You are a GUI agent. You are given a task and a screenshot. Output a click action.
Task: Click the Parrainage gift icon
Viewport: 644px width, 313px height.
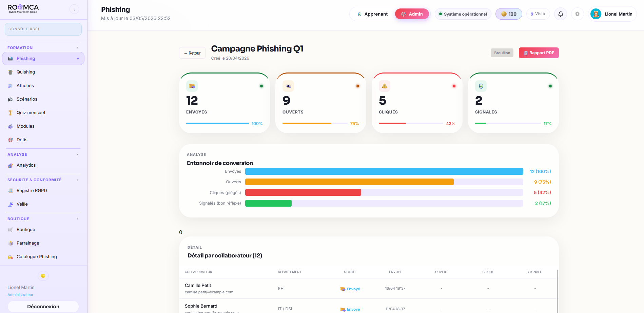[11, 243]
